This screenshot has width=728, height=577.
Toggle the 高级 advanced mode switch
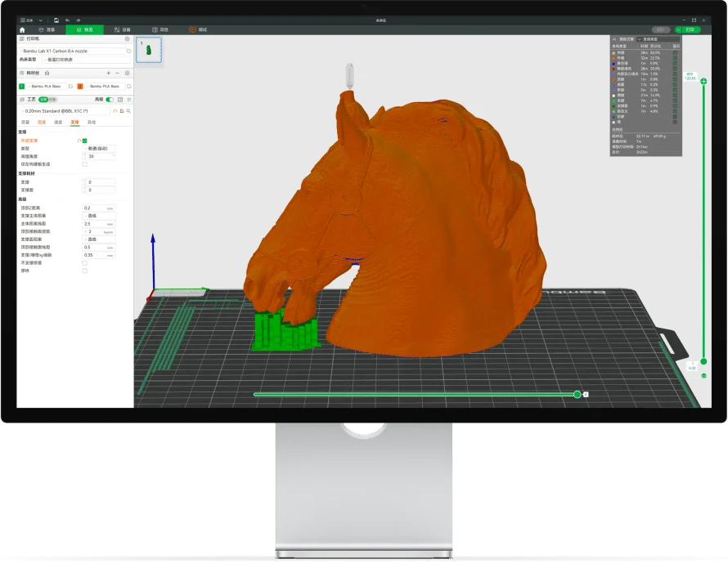[x=110, y=100]
